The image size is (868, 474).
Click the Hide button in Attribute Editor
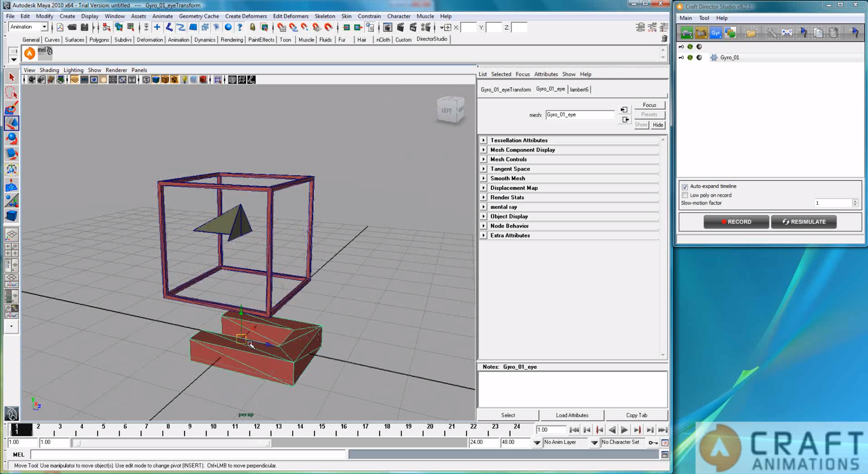pyautogui.click(x=657, y=125)
